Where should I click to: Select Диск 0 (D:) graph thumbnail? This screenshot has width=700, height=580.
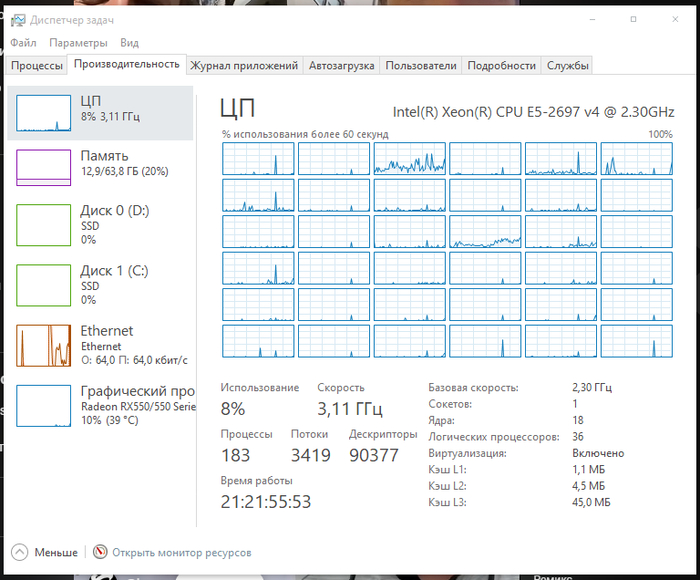(43, 225)
